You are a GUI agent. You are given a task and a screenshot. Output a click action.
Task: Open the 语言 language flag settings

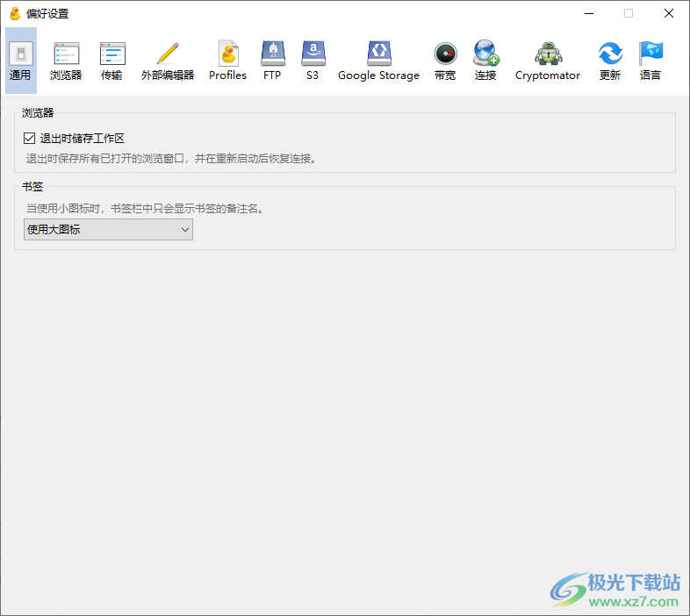pyautogui.click(x=650, y=61)
